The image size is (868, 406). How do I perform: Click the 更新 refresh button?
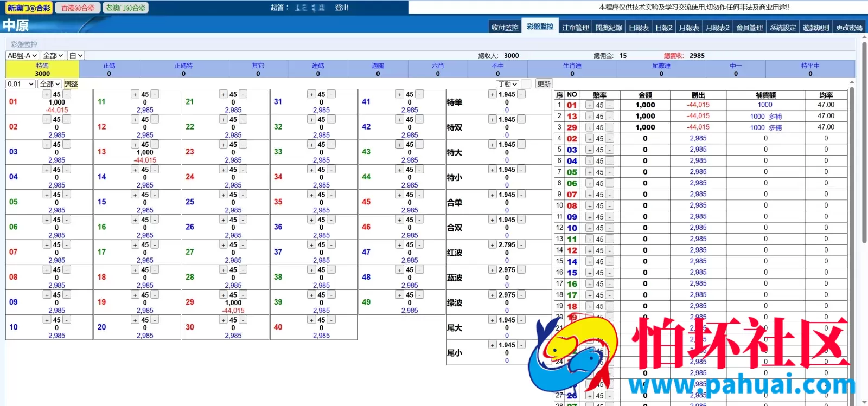[544, 84]
